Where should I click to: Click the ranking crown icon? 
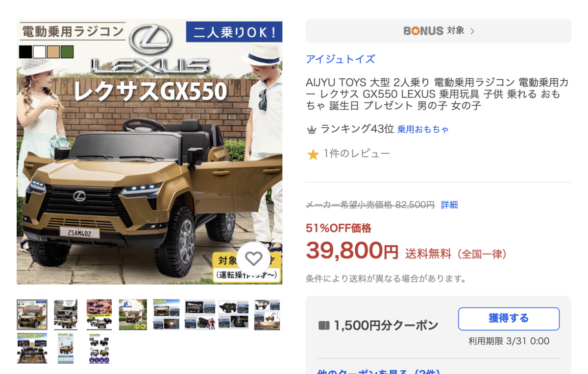(x=311, y=130)
